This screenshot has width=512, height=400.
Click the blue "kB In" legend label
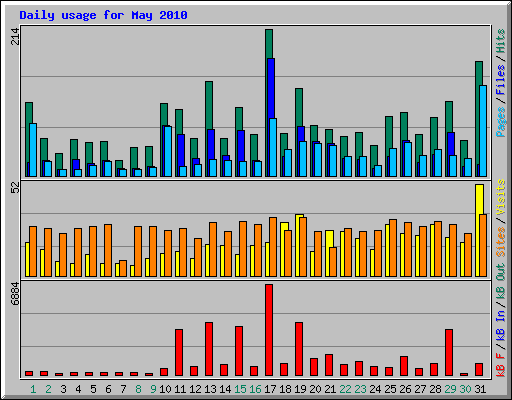click(501, 325)
